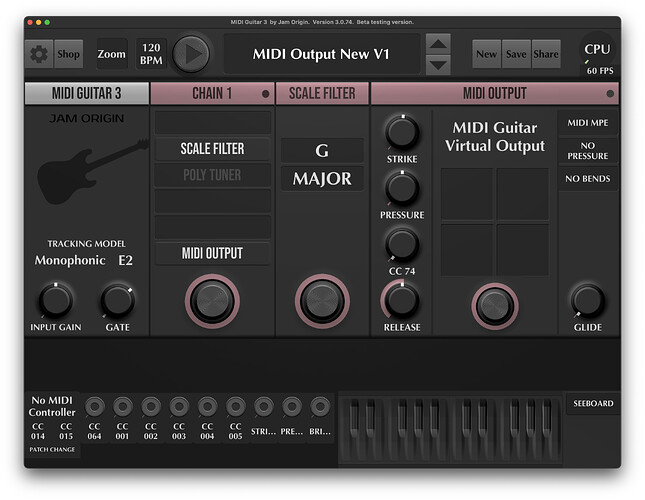This screenshot has width=645, height=500.
Task: Toggle the MIDI OUTPUT bypass dot
Action: 610,94
